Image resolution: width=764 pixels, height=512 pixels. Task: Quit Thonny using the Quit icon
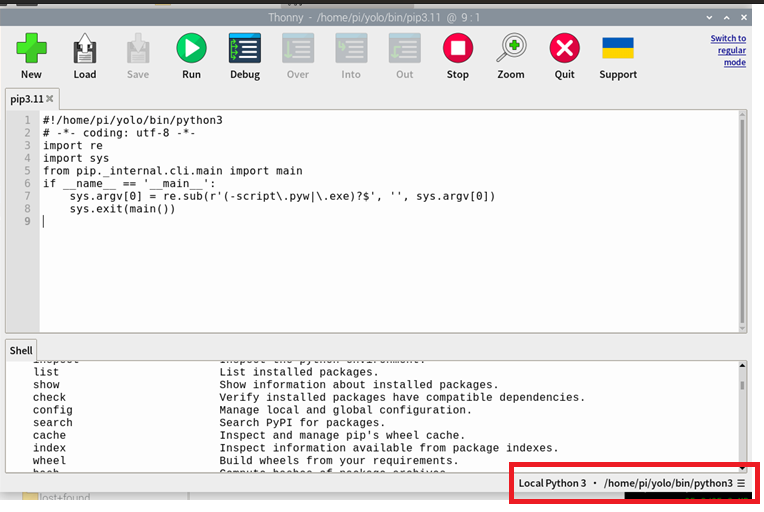click(564, 48)
